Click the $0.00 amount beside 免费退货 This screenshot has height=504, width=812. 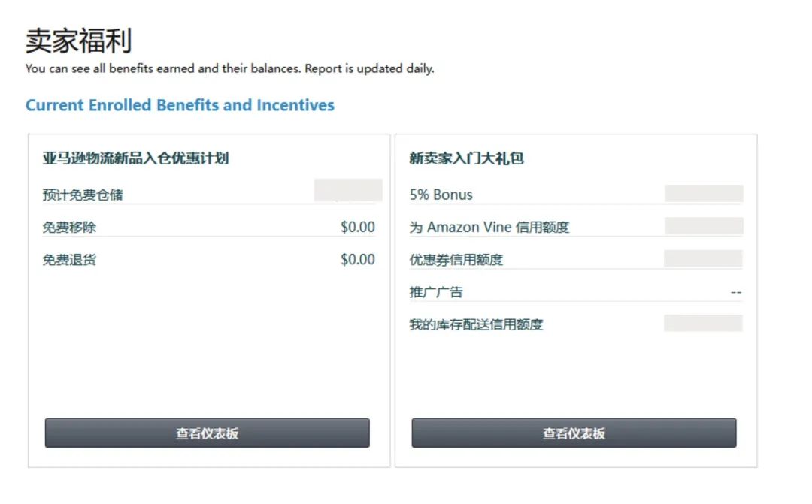(357, 260)
